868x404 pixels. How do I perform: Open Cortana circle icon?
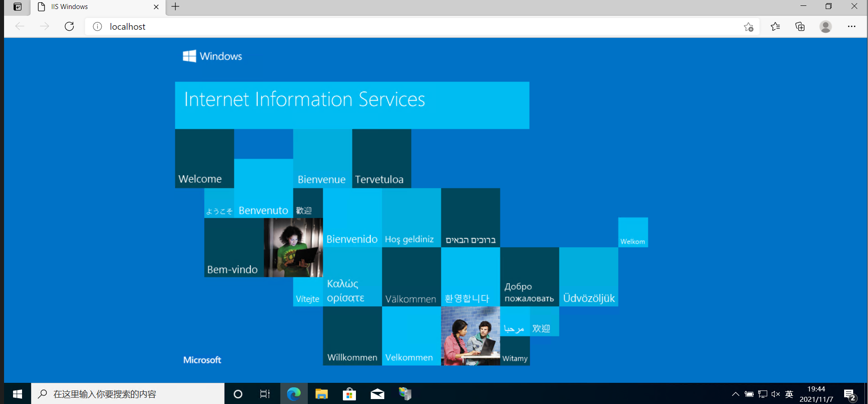coord(238,394)
